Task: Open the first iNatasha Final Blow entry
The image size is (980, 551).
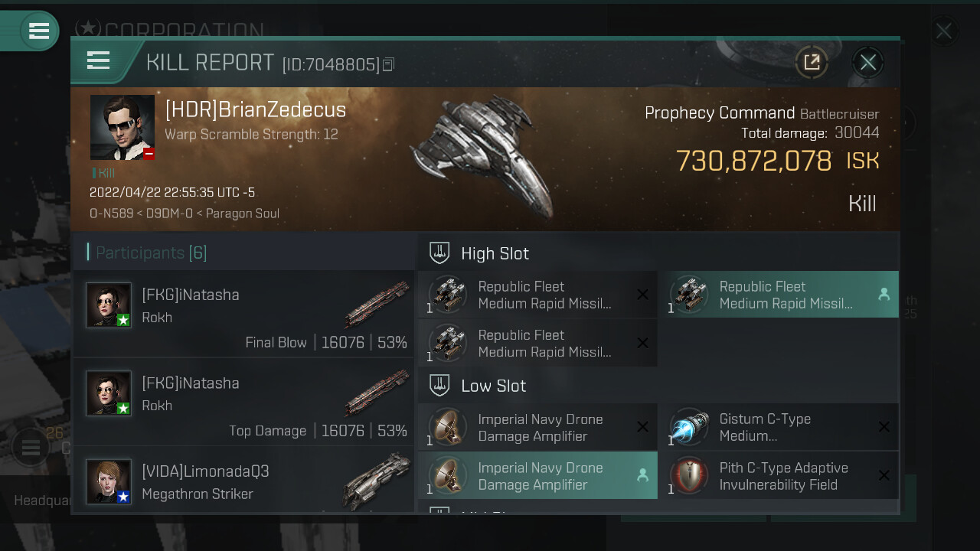Action: click(x=243, y=315)
